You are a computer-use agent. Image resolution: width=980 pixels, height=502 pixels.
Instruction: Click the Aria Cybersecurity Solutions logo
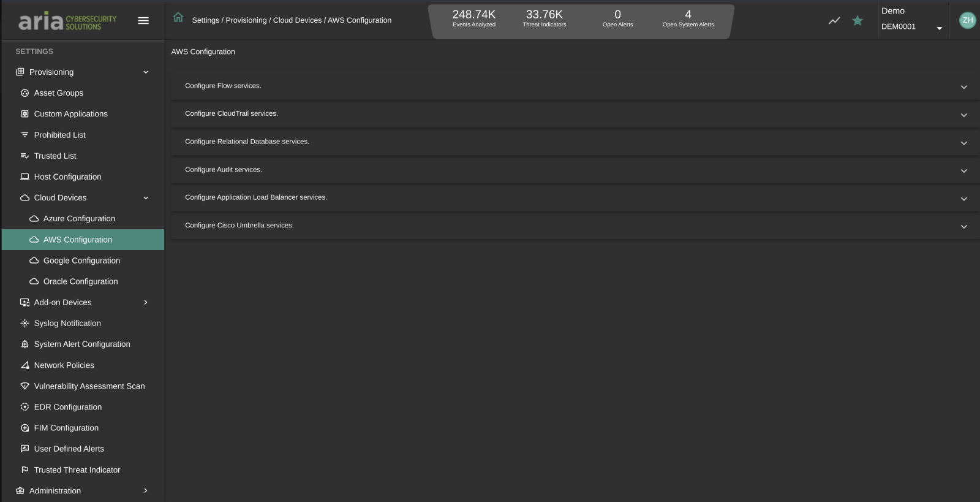click(67, 21)
